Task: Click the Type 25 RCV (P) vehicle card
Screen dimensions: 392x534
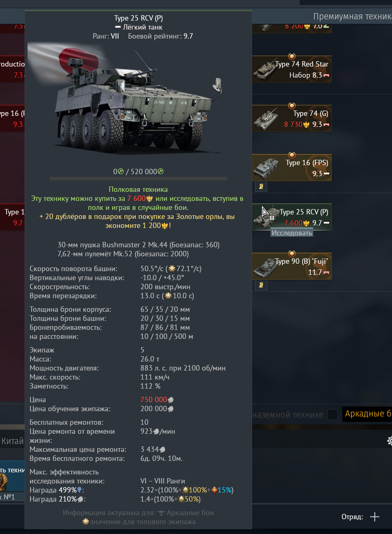Action: coord(291,217)
